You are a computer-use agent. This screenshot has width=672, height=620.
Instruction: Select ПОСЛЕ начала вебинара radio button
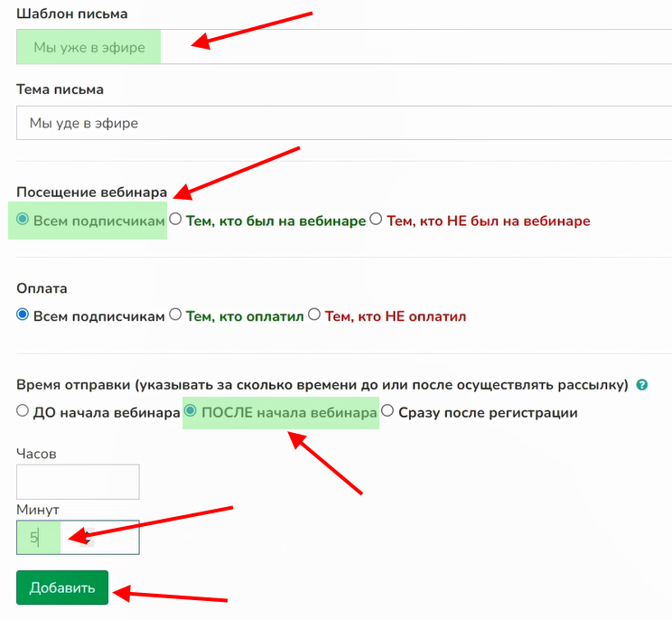pos(191,412)
